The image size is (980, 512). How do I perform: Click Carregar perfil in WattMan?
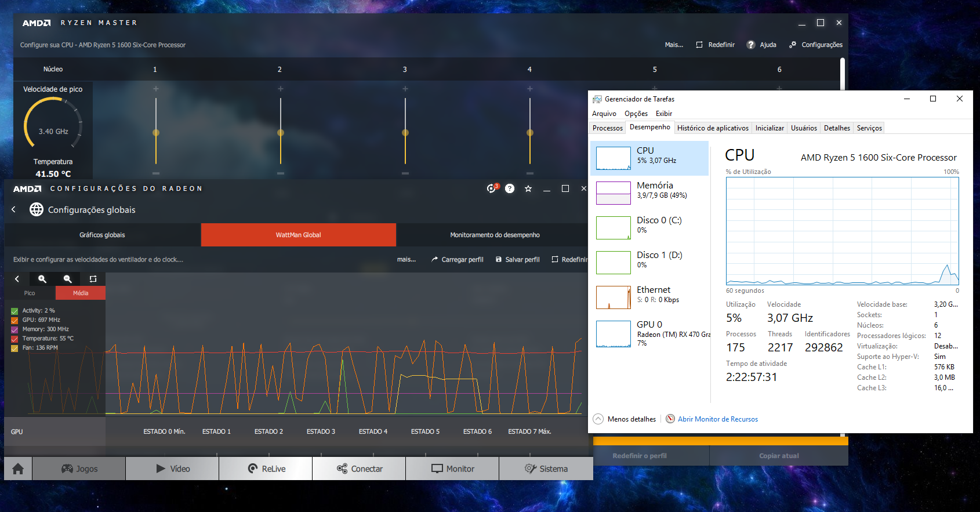(x=457, y=259)
